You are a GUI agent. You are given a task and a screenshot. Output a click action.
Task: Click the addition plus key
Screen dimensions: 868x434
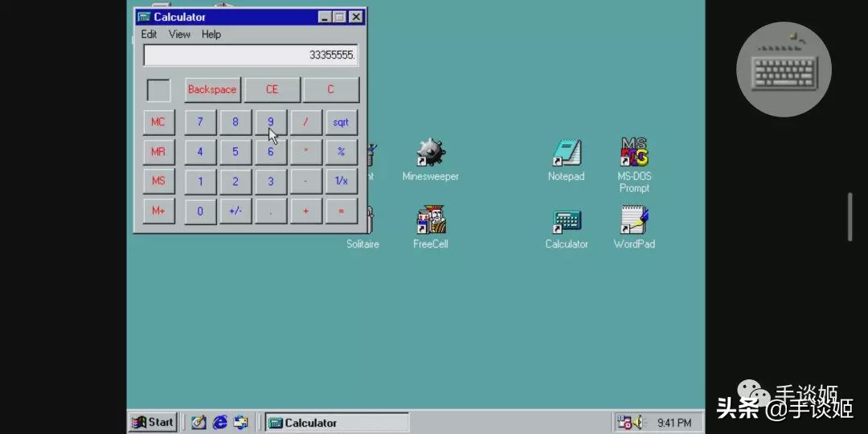tap(306, 211)
